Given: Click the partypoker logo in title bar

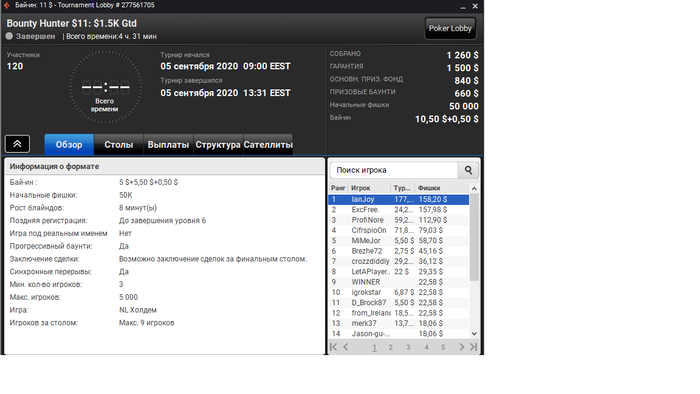Looking at the screenshot, I should point(7,5).
